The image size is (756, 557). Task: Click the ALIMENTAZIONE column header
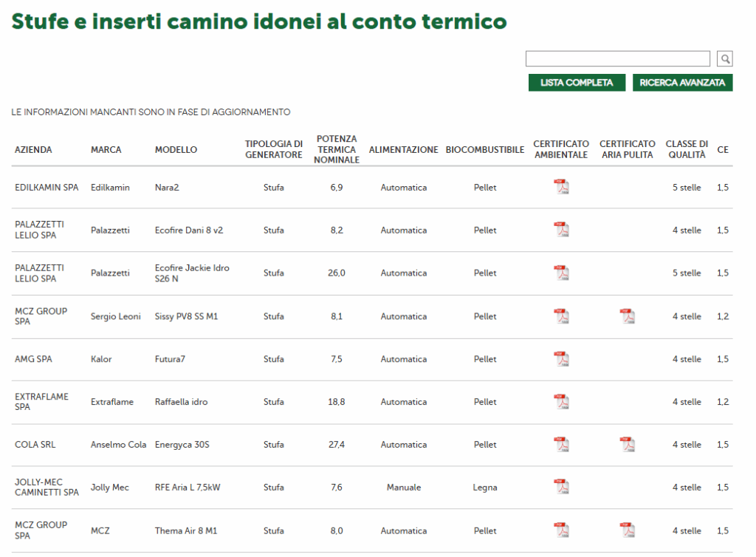404,149
